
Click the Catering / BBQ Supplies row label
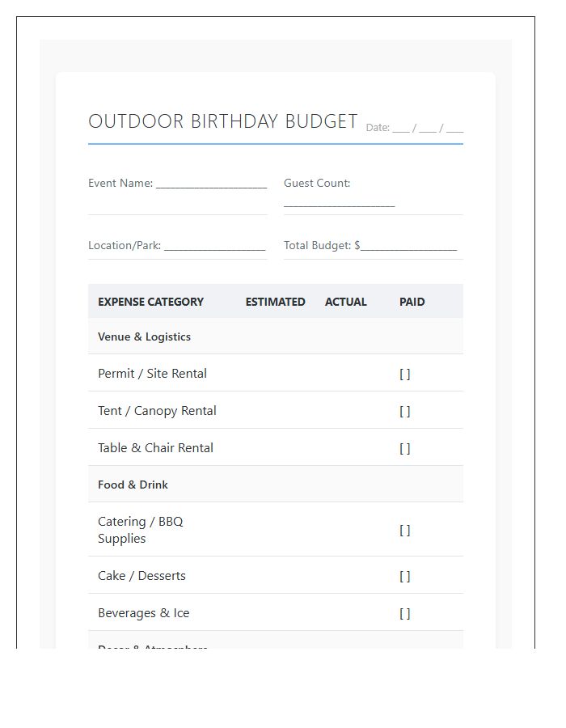(x=141, y=530)
